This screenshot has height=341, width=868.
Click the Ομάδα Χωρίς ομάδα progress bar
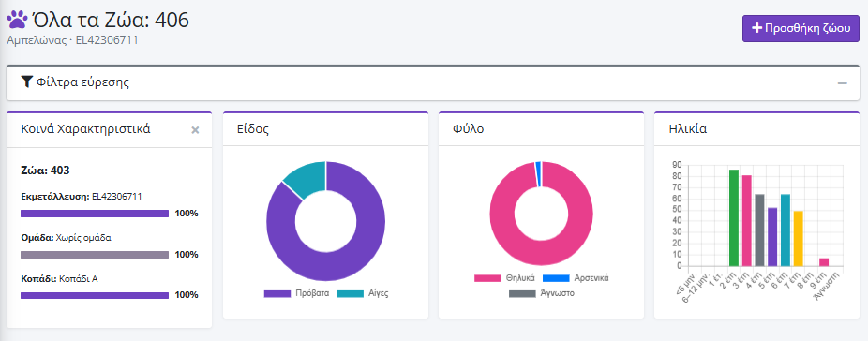pos(95,255)
